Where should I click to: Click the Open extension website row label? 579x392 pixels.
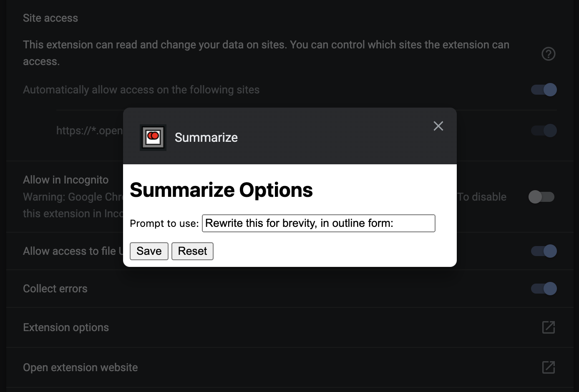tap(80, 367)
